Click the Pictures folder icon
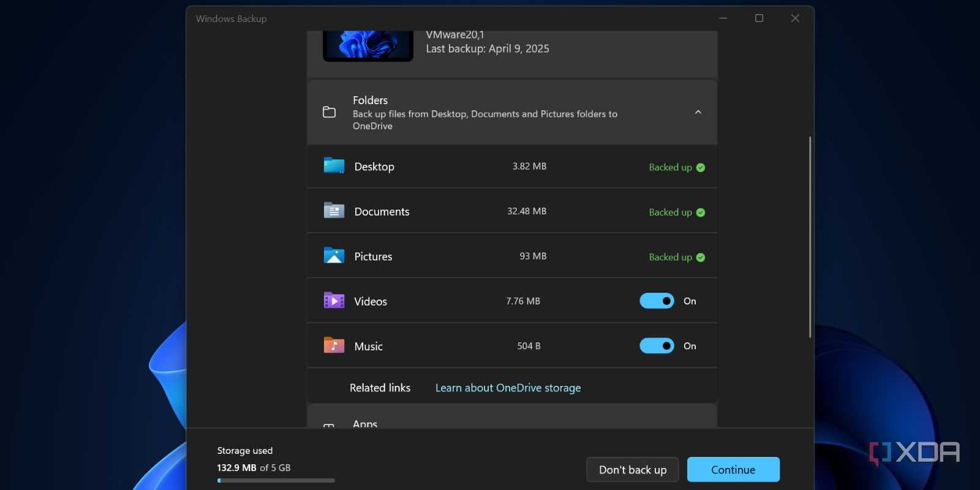Viewport: 980px width, 490px height. pos(334,255)
